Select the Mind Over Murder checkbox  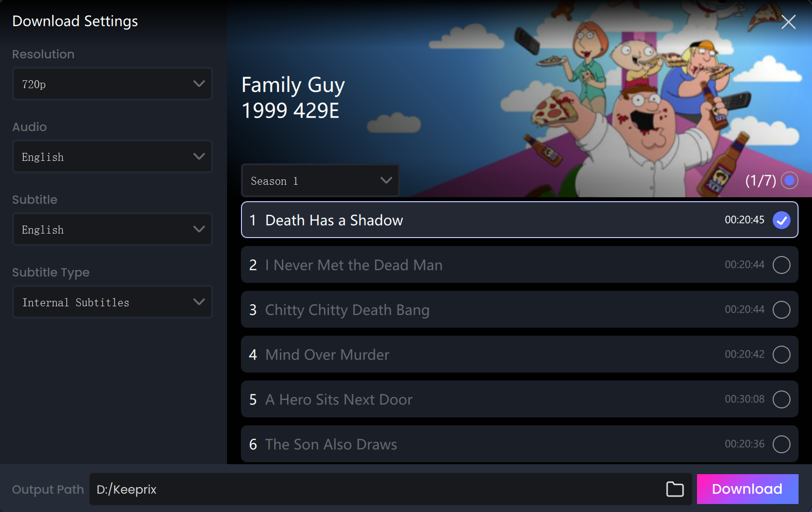click(x=781, y=355)
